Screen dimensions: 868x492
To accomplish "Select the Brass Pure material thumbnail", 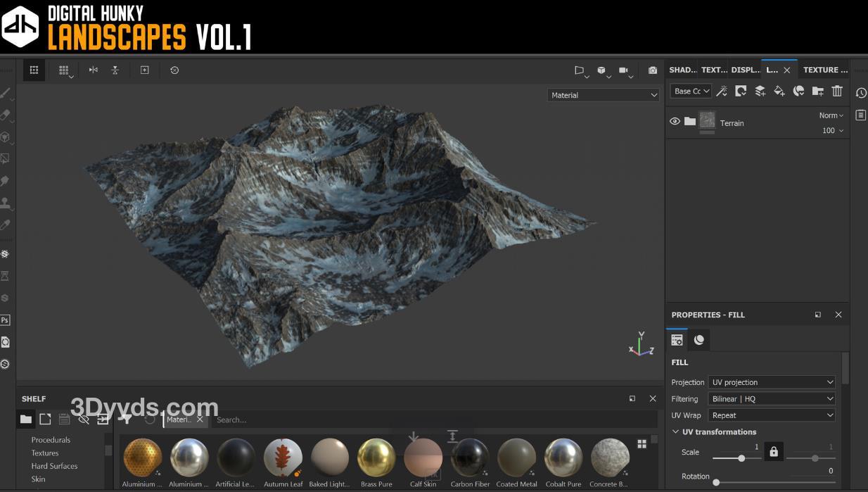I will click(376, 458).
